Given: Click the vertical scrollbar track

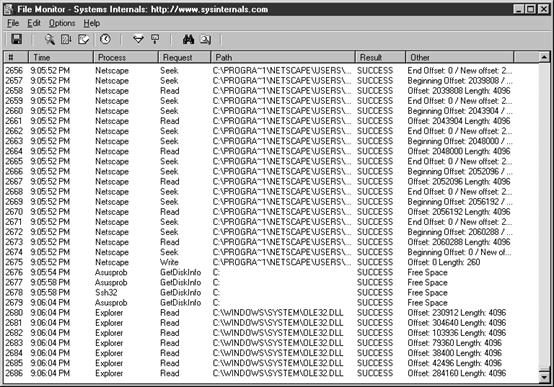Looking at the screenshot, I should coord(544,216).
